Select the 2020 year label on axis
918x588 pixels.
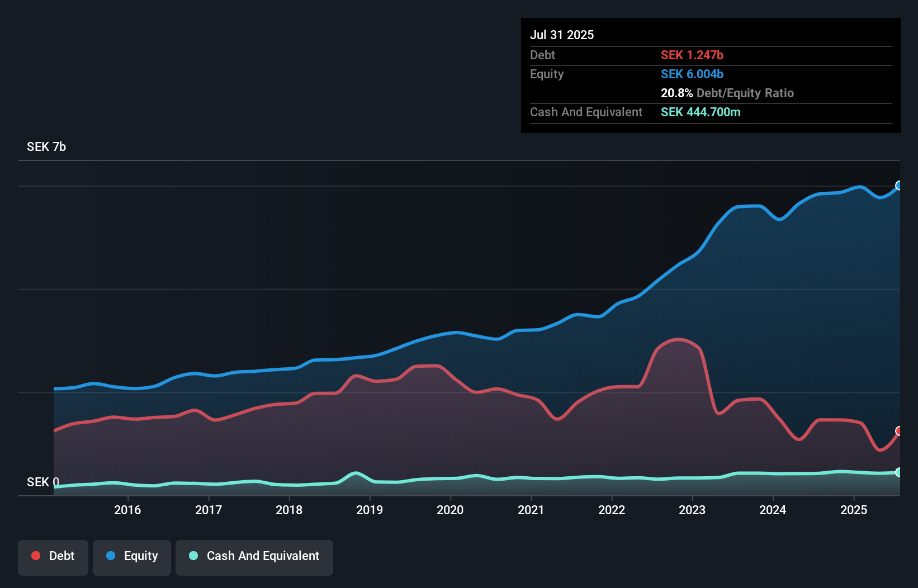pyautogui.click(x=451, y=510)
